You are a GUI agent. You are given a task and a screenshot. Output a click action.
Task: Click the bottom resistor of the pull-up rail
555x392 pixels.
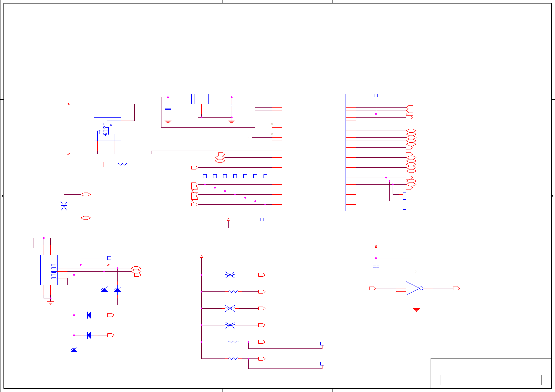pos(233,359)
